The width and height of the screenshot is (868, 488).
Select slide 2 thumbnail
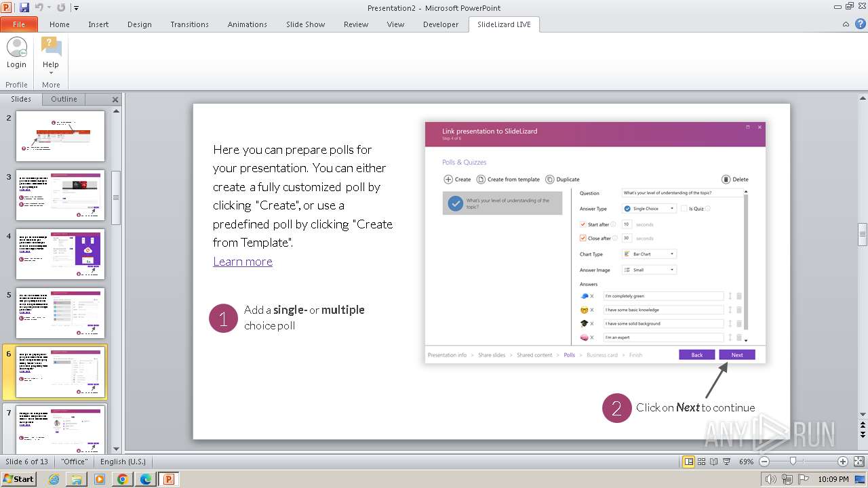tap(60, 136)
